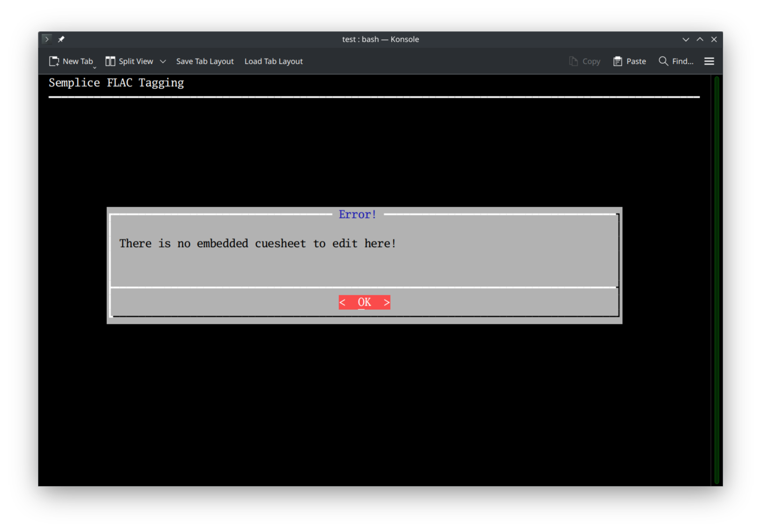The image size is (762, 532).
Task: Activate Split View using its icon
Action: 111,61
